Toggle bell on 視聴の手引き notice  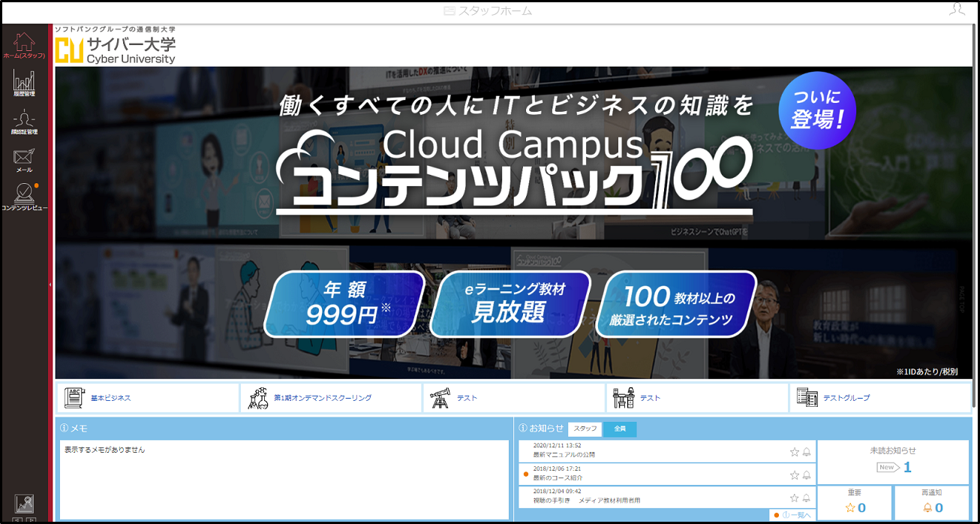click(807, 498)
